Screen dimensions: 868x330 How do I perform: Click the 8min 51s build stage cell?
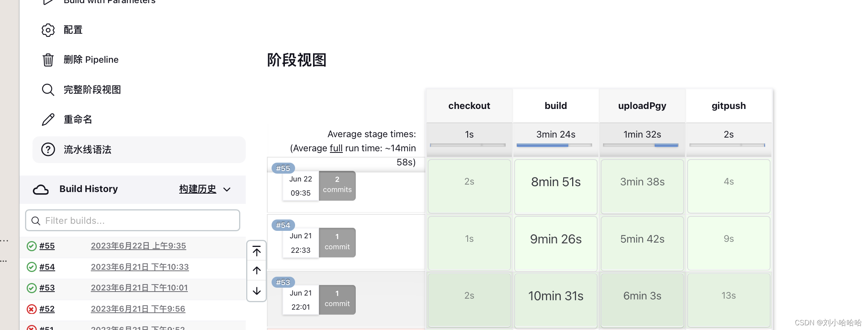point(556,187)
